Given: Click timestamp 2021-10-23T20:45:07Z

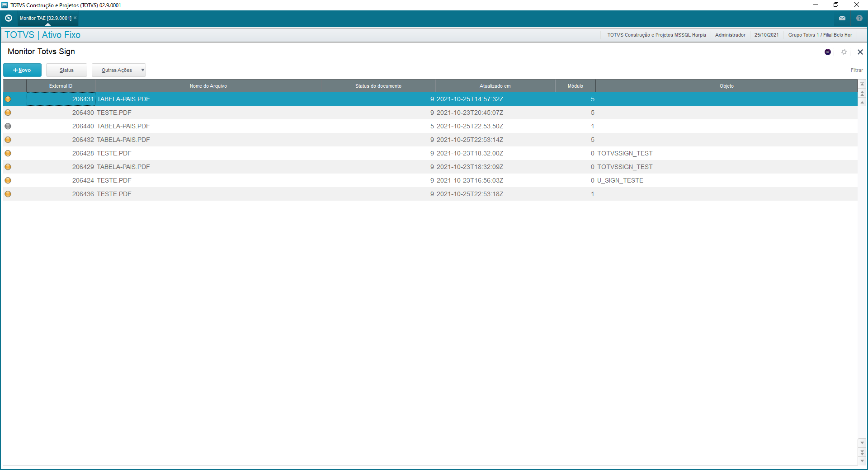Looking at the screenshot, I should coord(470,113).
